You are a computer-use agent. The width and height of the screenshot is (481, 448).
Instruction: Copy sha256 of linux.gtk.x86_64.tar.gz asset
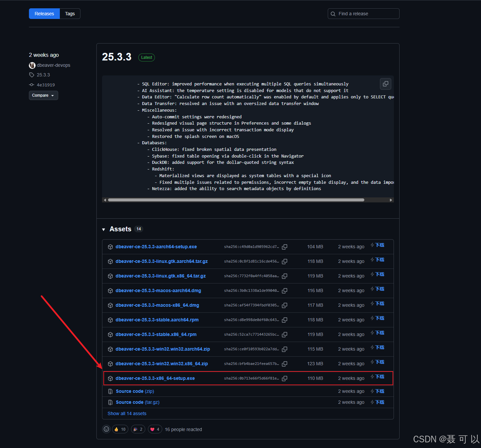pos(285,276)
